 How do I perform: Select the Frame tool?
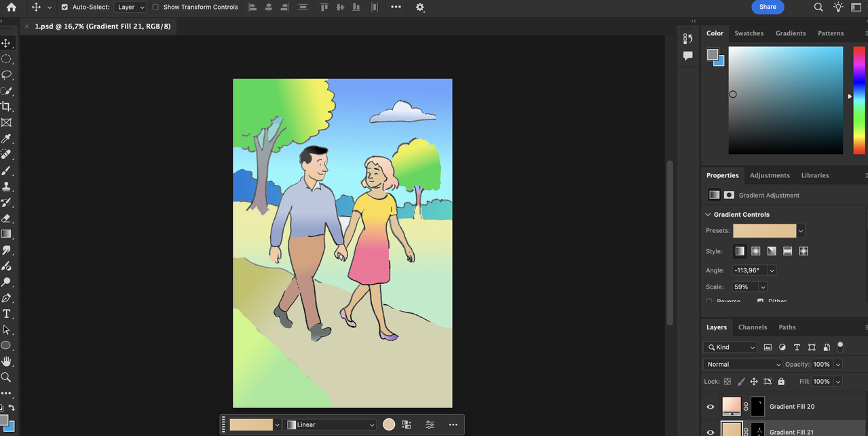point(6,123)
